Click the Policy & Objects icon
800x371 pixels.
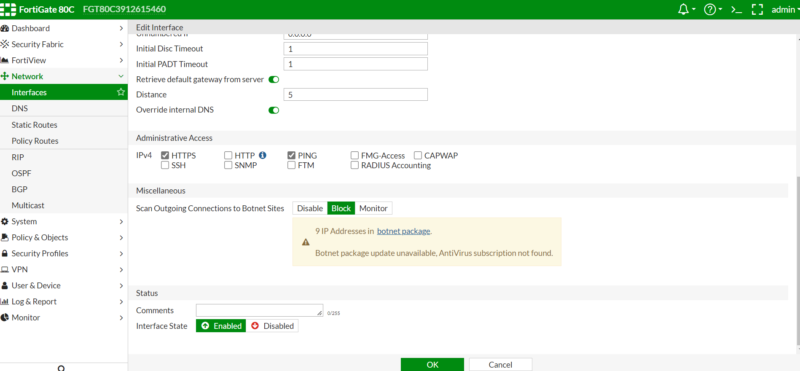click(5, 237)
